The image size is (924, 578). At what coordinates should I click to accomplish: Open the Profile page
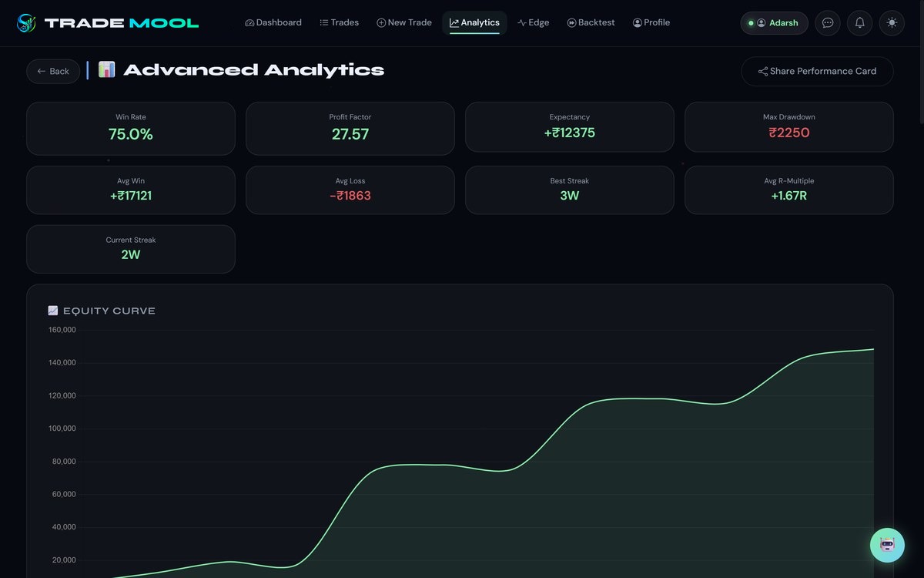pyautogui.click(x=651, y=23)
